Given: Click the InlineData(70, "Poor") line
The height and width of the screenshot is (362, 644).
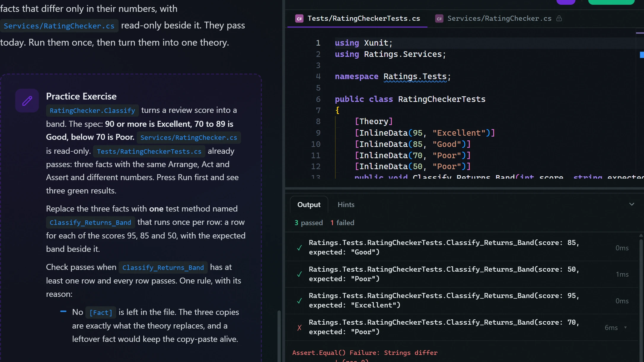Looking at the screenshot, I should (x=412, y=155).
